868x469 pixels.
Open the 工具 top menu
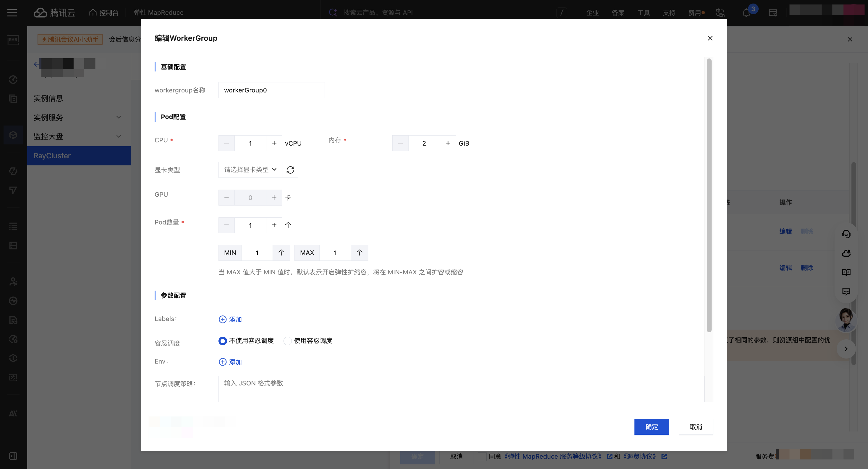pos(644,12)
